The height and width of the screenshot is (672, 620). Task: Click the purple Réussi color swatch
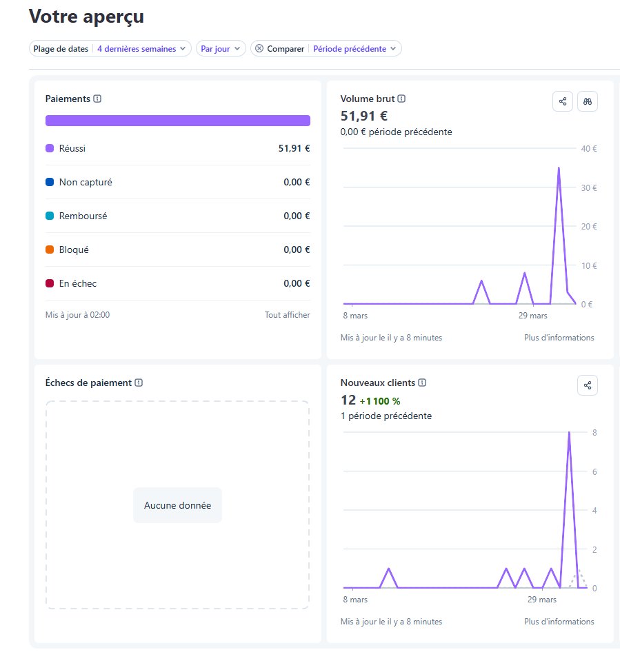pyautogui.click(x=50, y=148)
